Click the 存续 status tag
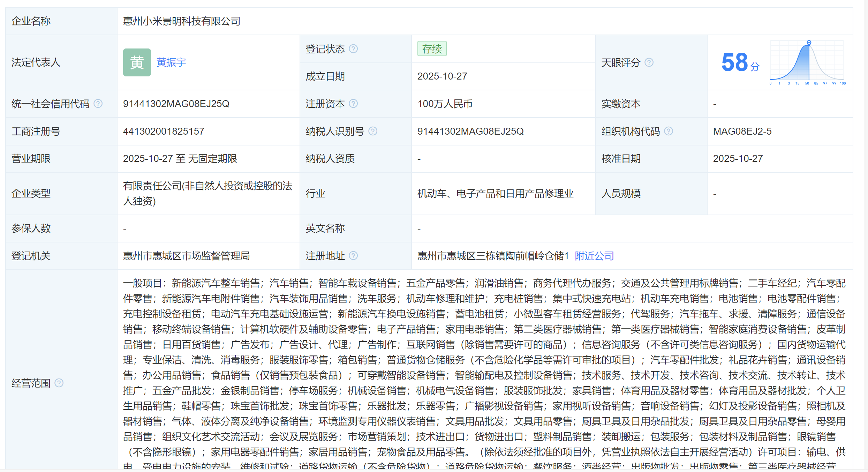 pos(432,49)
